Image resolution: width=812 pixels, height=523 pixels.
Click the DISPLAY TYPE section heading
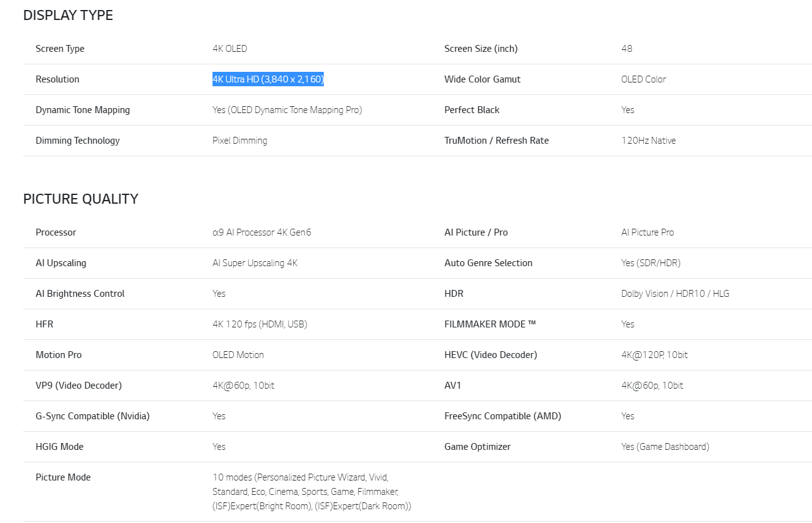click(x=68, y=16)
